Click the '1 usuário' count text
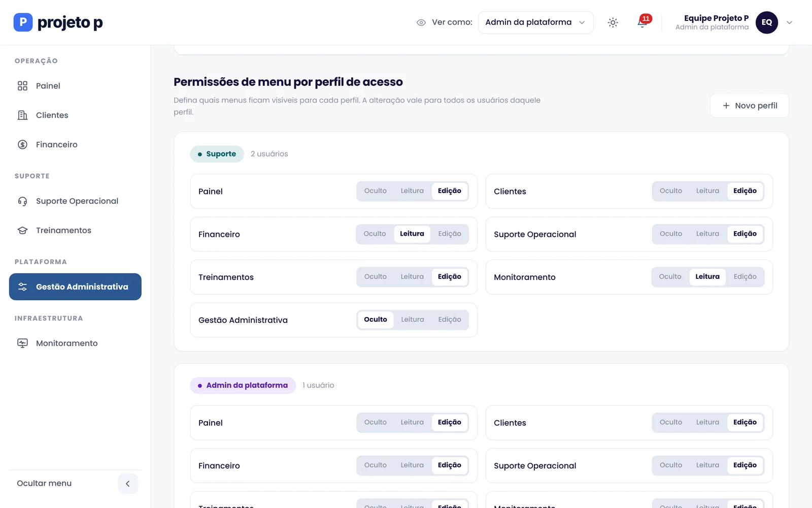812x508 pixels. [318, 386]
